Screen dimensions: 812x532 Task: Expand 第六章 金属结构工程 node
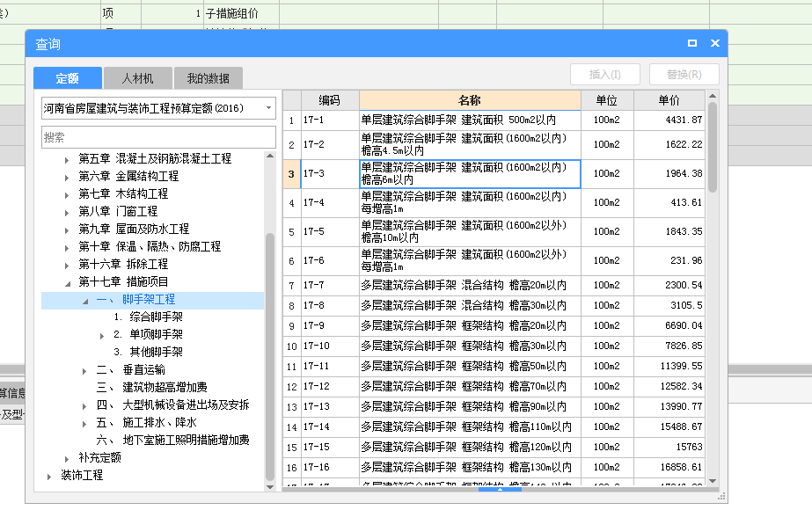tap(67, 178)
